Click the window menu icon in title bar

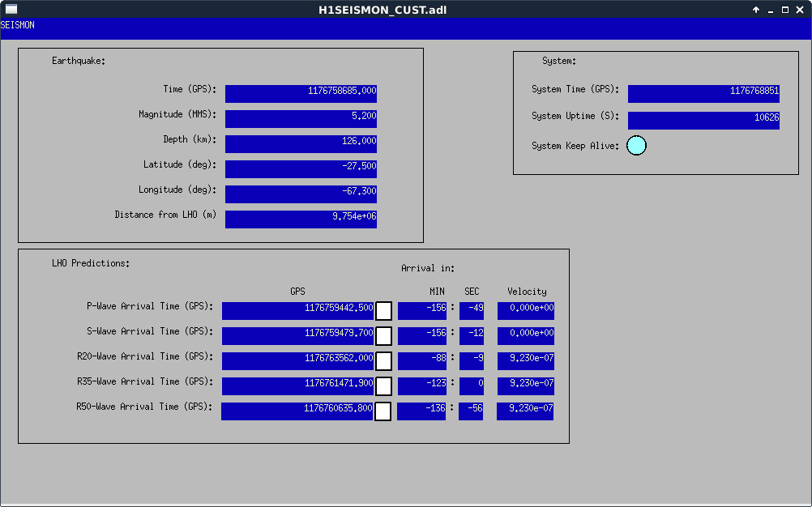point(11,10)
